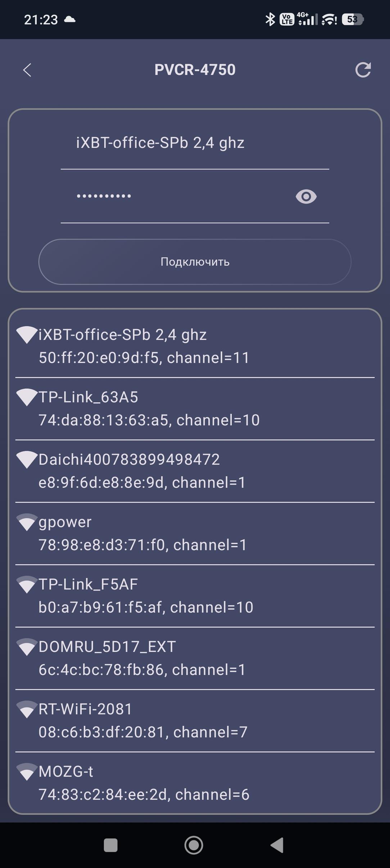Select the DOMRU_5D17_EXT network
This screenshot has height=868, width=390.
tap(195, 658)
